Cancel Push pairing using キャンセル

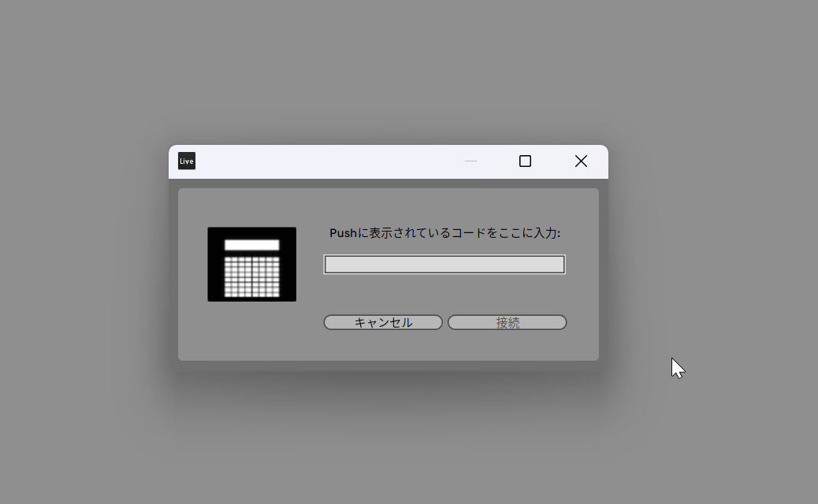383,322
